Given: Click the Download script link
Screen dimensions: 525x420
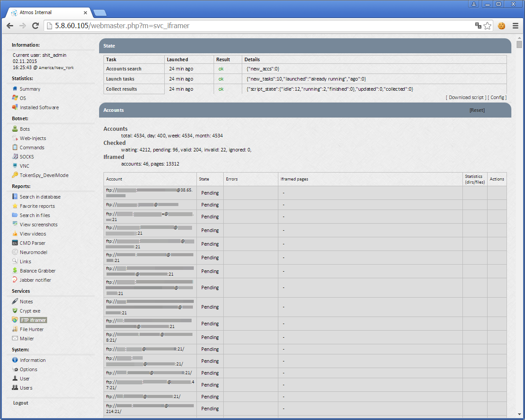Looking at the screenshot, I should click(466, 97).
